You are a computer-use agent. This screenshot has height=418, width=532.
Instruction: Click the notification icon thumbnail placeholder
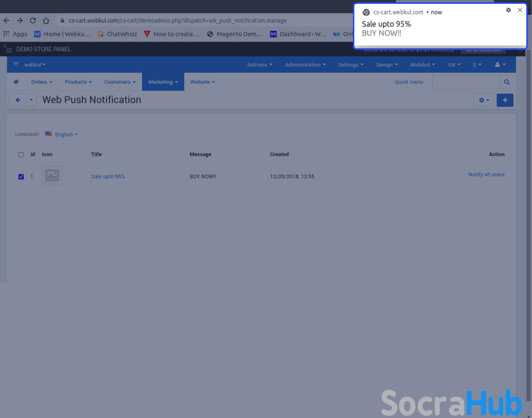[x=52, y=176]
